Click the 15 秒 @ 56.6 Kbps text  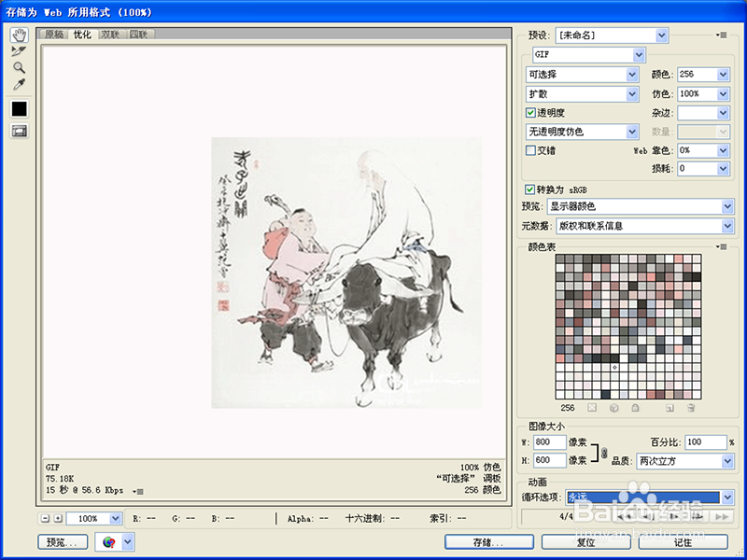click(84, 490)
